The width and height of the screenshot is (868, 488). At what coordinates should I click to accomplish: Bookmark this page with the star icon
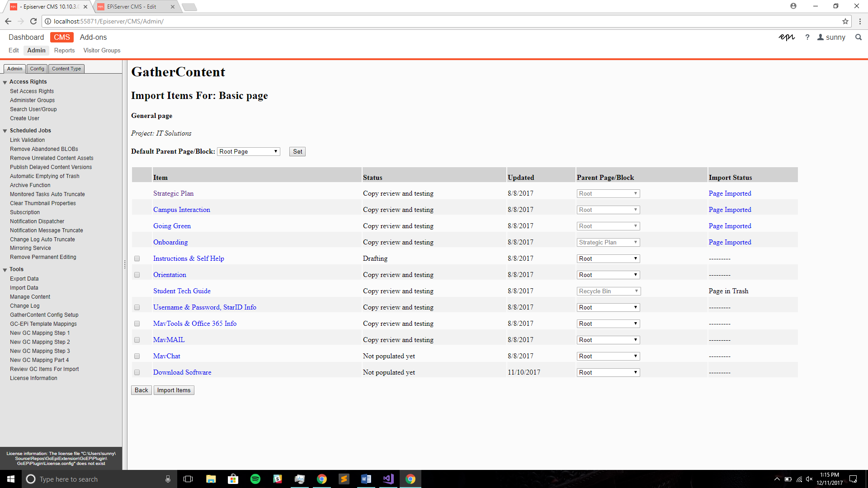(845, 21)
